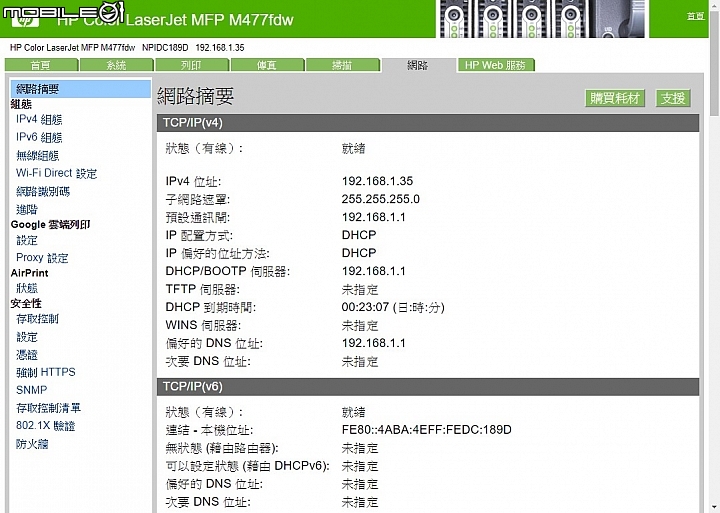Open Proxy 設定 page
The width and height of the screenshot is (720, 513).
(x=42, y=258)
